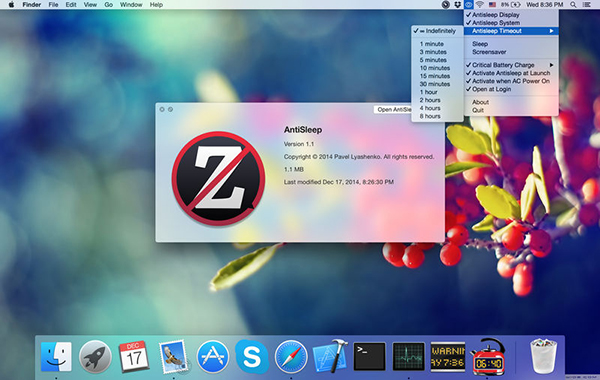This screenshot has width=600, height=380.
Task: Open Launchpad from the dock
Action: pos(95,357)
